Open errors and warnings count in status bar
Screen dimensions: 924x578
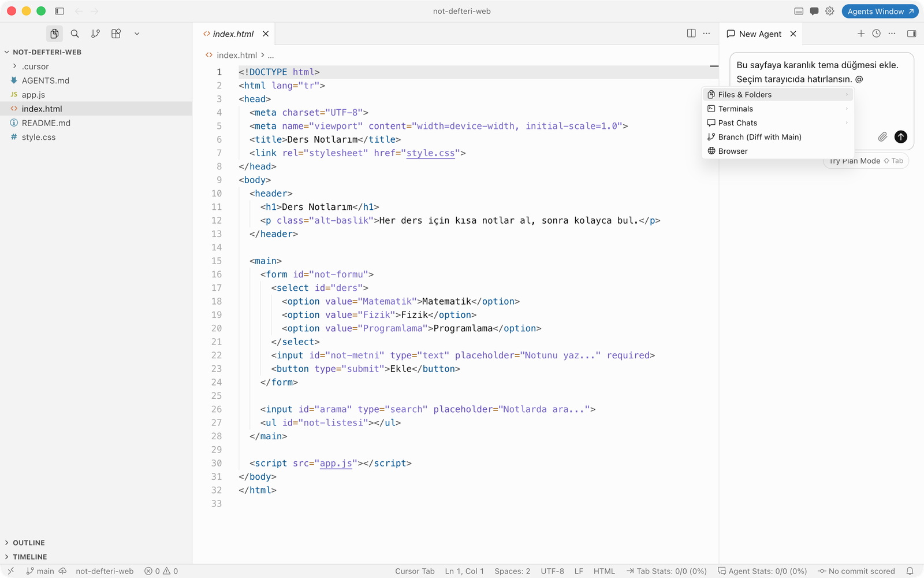point(161,571)
